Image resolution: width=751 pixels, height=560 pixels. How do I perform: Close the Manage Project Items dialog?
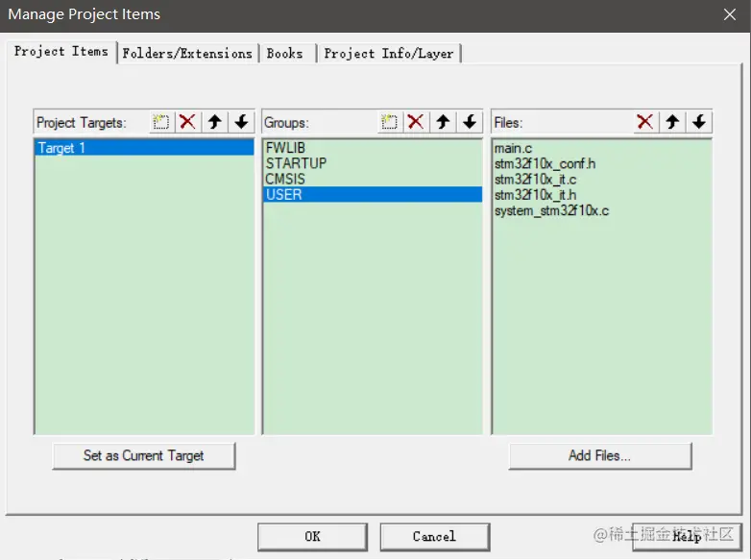[x=730, y=14]
